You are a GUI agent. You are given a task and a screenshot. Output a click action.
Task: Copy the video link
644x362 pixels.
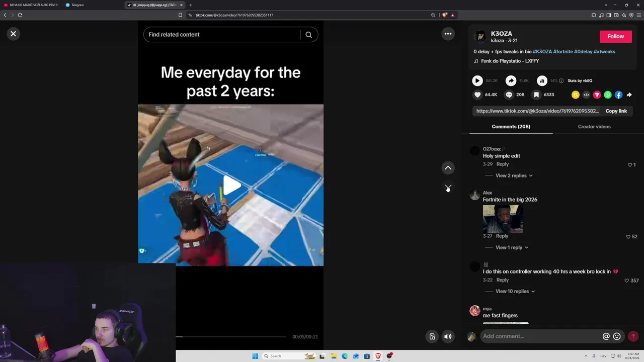click(x=616, y=111)
